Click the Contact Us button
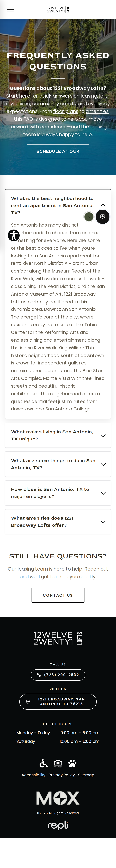Viewport: 116px width, 868px height. coord(58,595)
